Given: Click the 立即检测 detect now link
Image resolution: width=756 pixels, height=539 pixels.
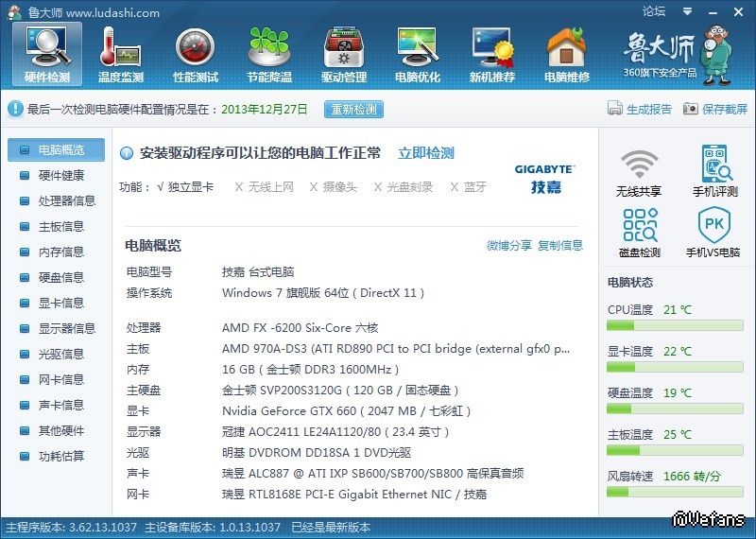Looking at the screenshot, I should tap(425, 153).
